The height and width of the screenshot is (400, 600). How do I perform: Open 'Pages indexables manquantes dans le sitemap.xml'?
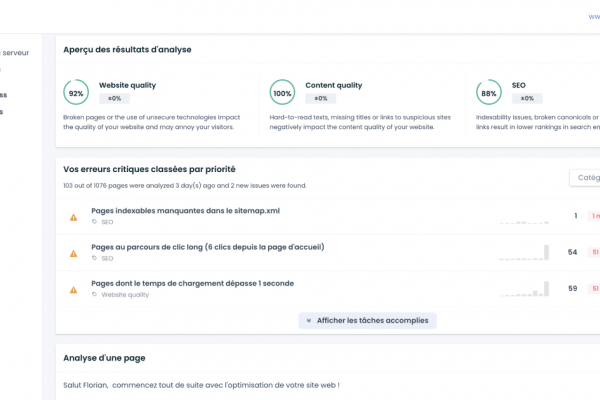click(186, 211)
